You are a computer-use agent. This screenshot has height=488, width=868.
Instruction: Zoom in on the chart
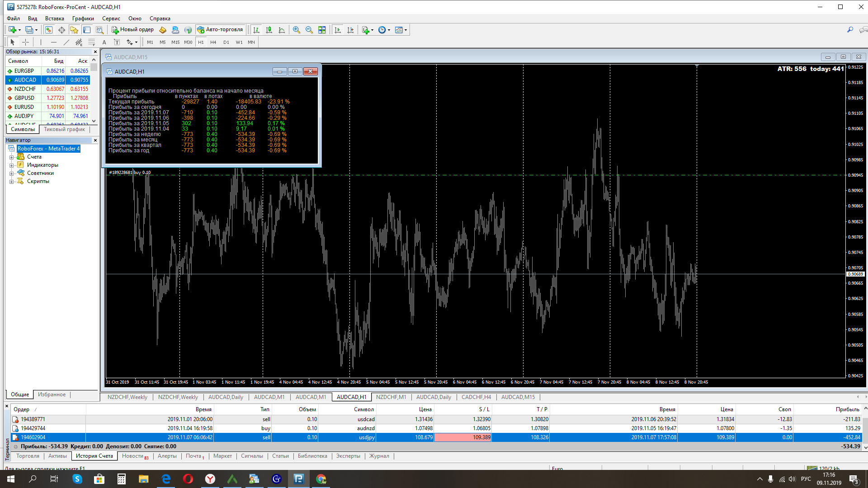click(x=297, y=30)
